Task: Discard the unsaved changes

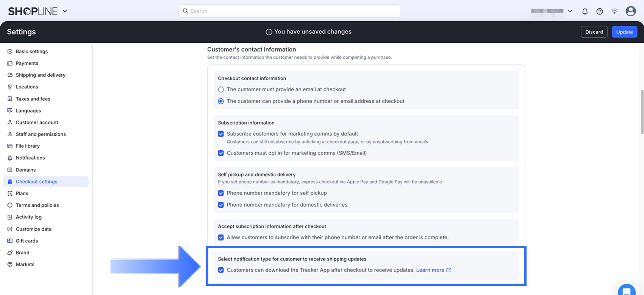Action: click(x=594, y=32)
